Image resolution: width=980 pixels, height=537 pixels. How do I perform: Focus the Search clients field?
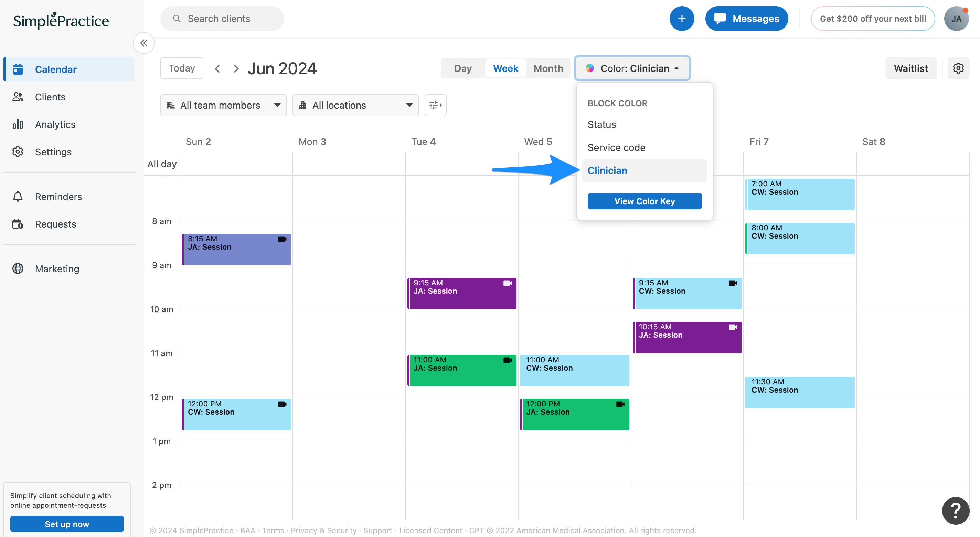(x=222, y=19)
